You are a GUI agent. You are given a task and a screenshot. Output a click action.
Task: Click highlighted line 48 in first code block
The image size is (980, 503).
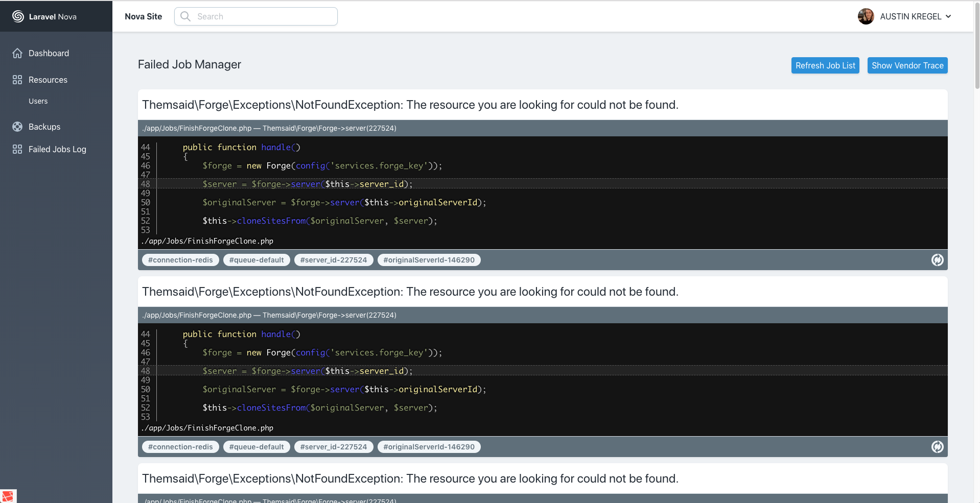543,184
